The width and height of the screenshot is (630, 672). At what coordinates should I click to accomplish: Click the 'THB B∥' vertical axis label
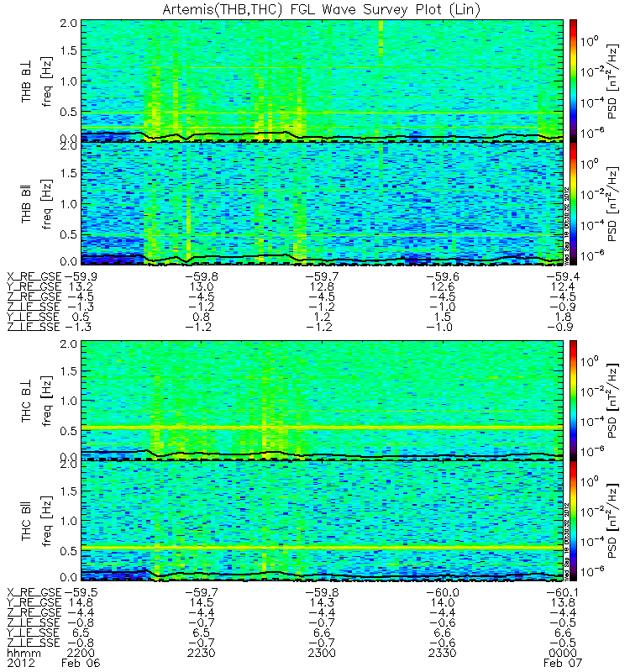click(27, 204)
